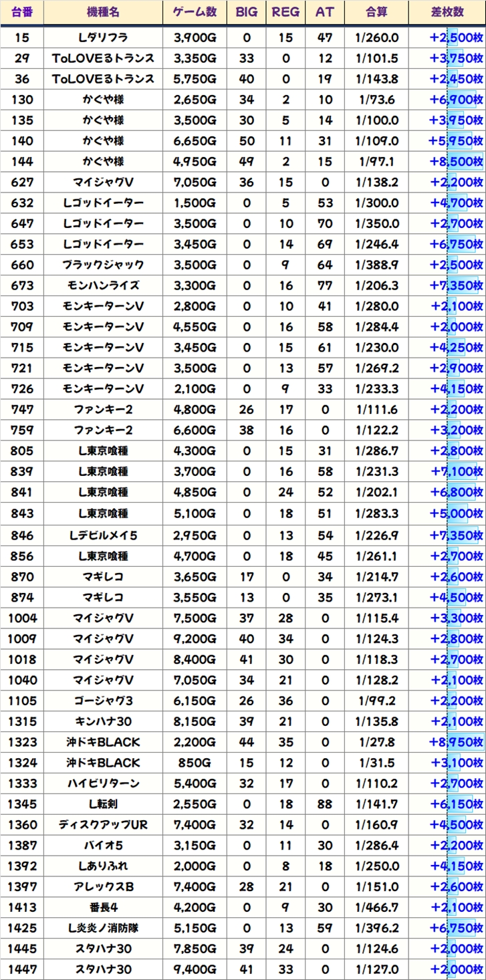
Task: Click 沖ドキBLACK in row 1324
Action: tap(103, 762)
